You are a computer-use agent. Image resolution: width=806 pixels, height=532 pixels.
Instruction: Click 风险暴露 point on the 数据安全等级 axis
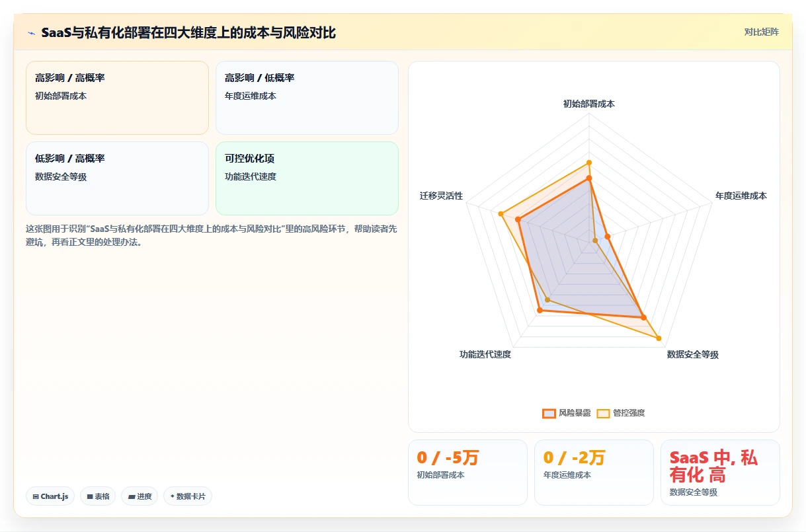643,317
